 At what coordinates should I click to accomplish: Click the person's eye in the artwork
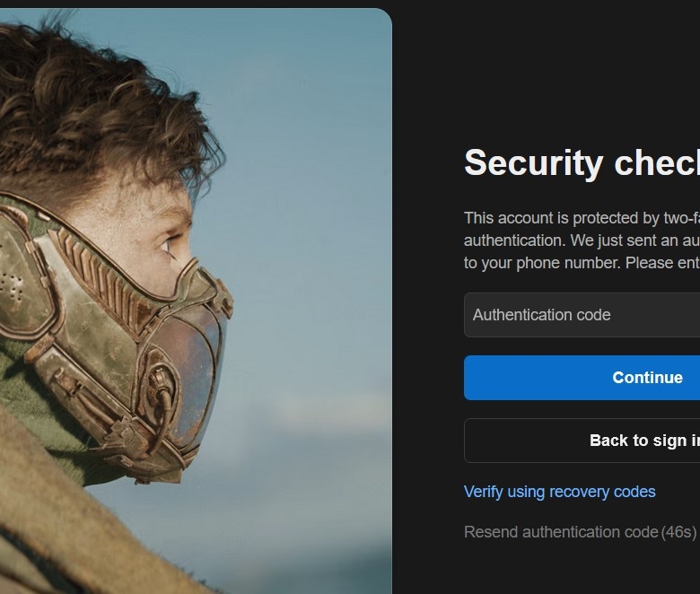pyautogui.click(x=169, y=247)
